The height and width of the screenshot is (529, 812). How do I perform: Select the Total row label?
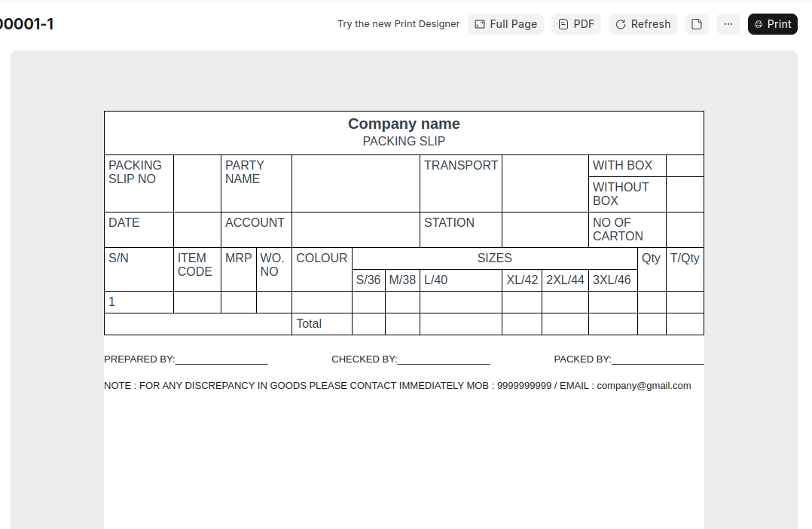tap(309, 323)
